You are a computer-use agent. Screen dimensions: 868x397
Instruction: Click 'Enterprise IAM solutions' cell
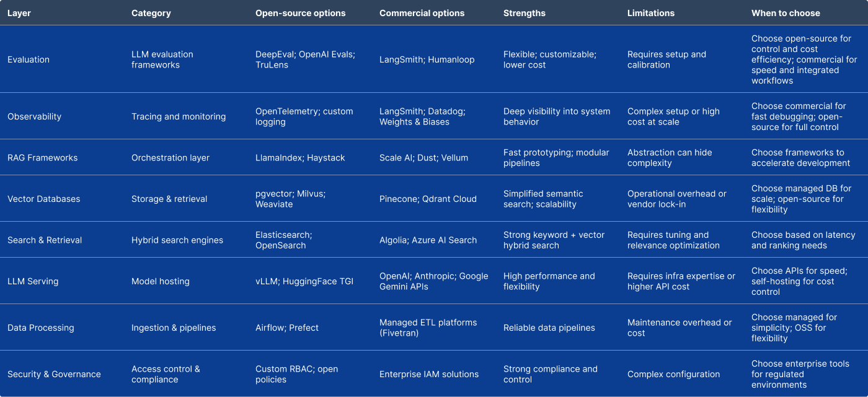(429, 374)
